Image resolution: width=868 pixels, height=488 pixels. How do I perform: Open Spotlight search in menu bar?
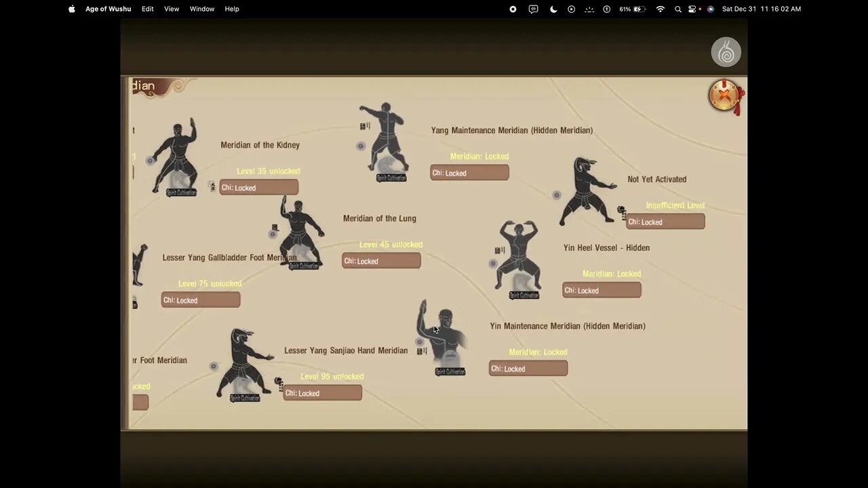pos(678,9)
